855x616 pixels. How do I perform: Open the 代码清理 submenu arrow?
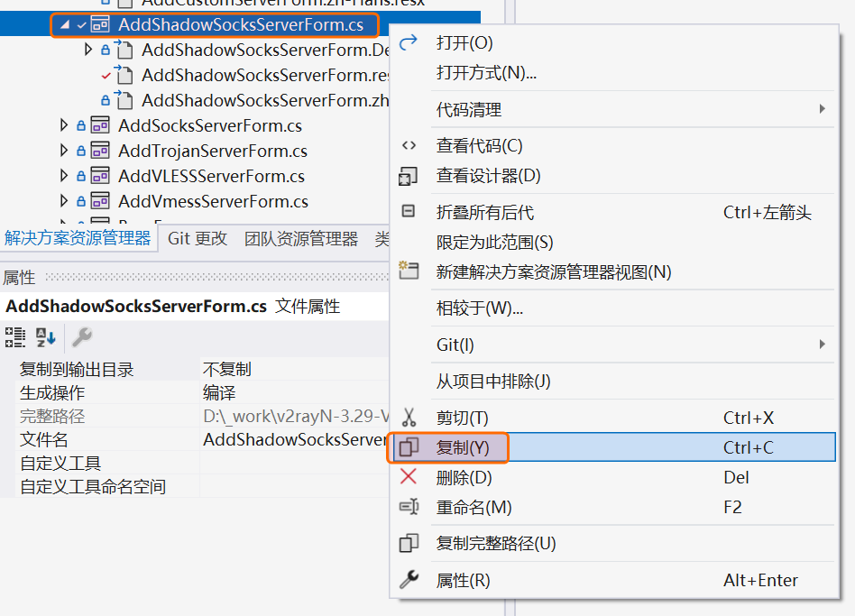[822, 109]
